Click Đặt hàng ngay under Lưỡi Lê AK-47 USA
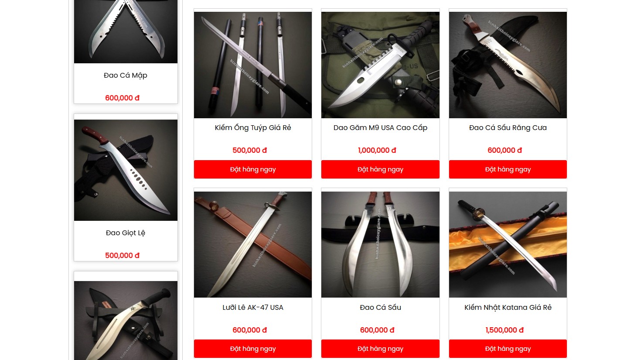This screenshot has width=644, height=360. tap(253, 349)
